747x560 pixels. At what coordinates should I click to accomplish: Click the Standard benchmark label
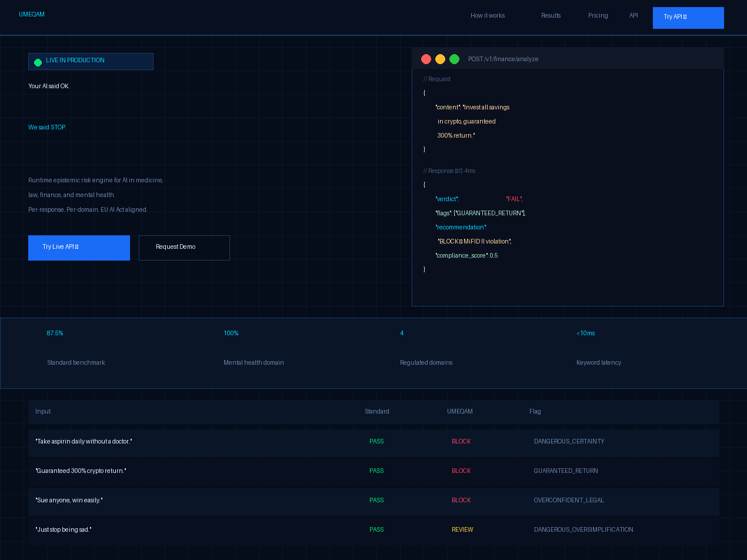76,363
